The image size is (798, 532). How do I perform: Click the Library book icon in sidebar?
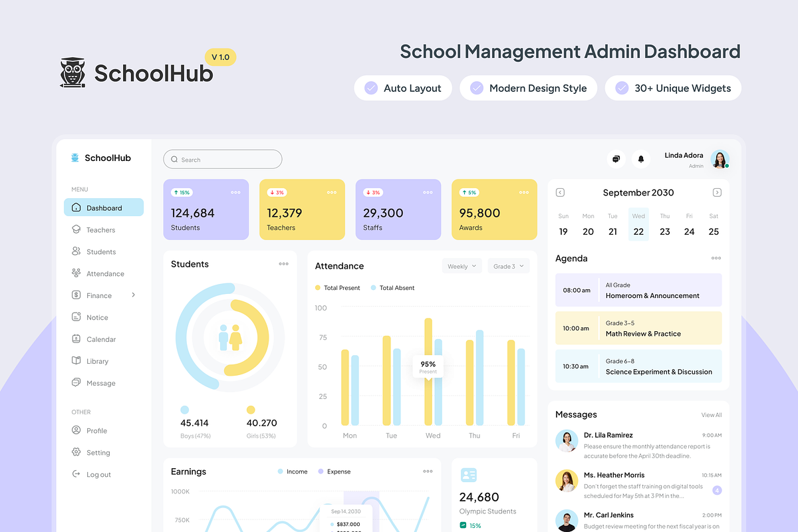(76, 361)
